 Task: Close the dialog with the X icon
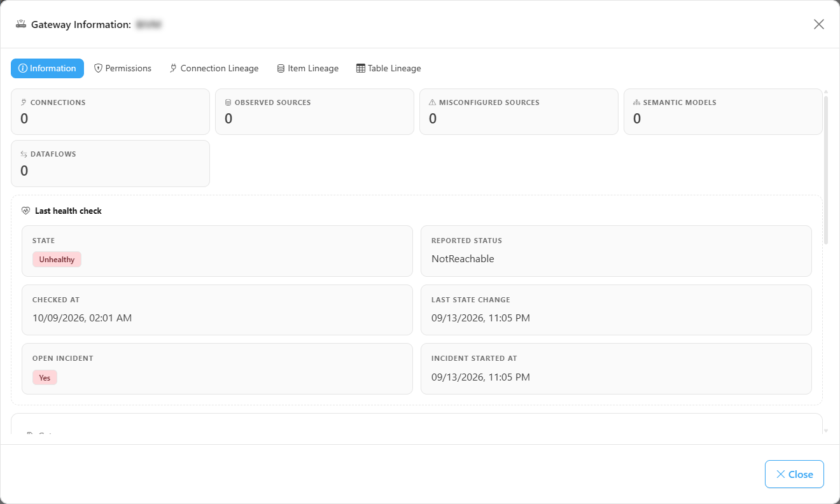819,24
